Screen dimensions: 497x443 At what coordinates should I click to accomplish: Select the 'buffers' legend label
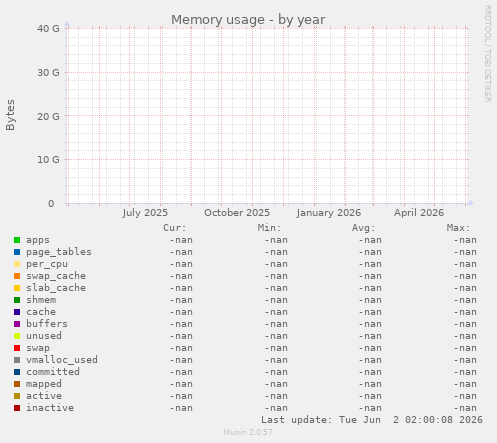(x=47, y=324)
